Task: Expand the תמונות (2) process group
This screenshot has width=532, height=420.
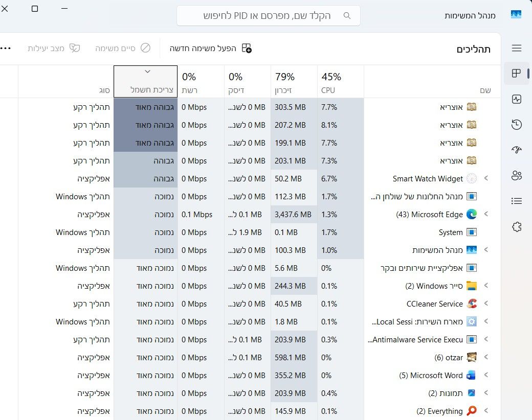Action: [486, 392]
